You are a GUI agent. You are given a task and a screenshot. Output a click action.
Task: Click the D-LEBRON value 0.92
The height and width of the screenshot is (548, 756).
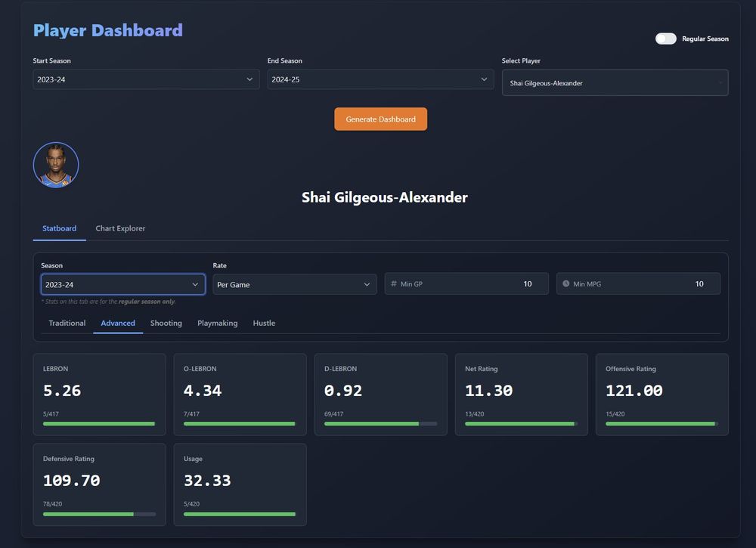click(x=343, y=390)
